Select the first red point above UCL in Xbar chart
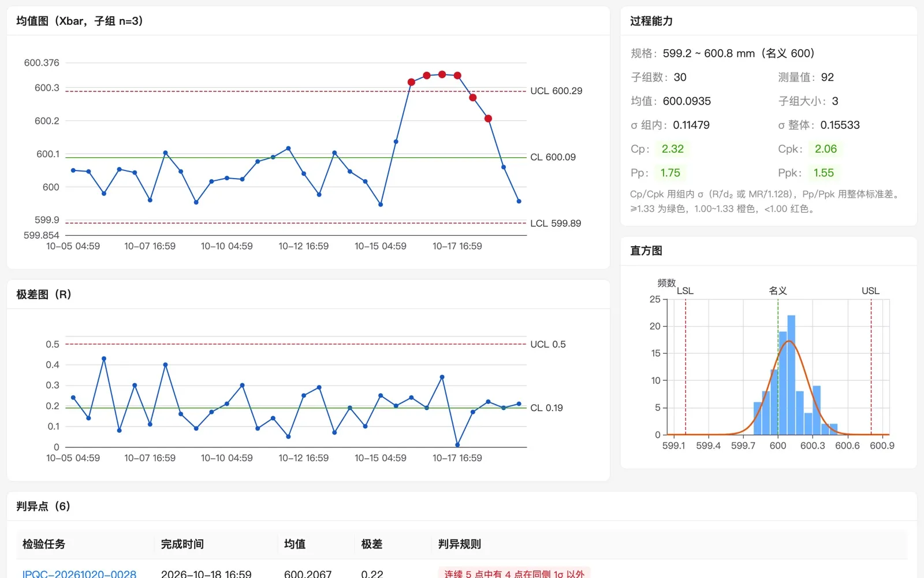924x578 pixels. 411,82
